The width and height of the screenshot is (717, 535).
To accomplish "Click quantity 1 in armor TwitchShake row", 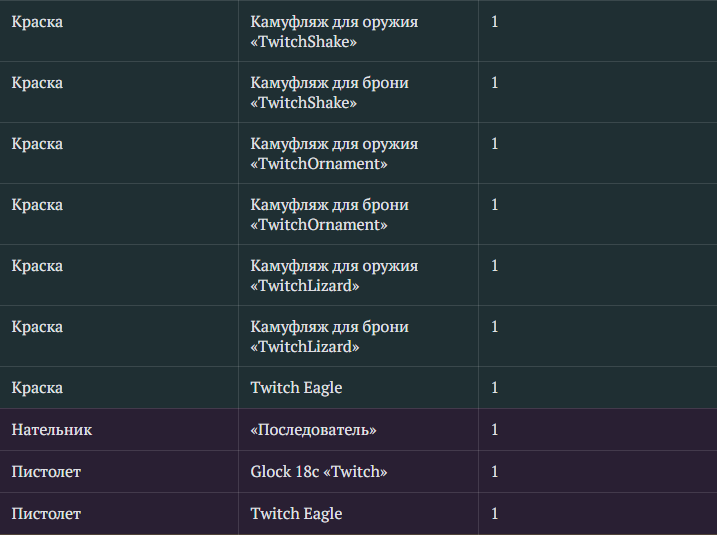I will (494, 83).
